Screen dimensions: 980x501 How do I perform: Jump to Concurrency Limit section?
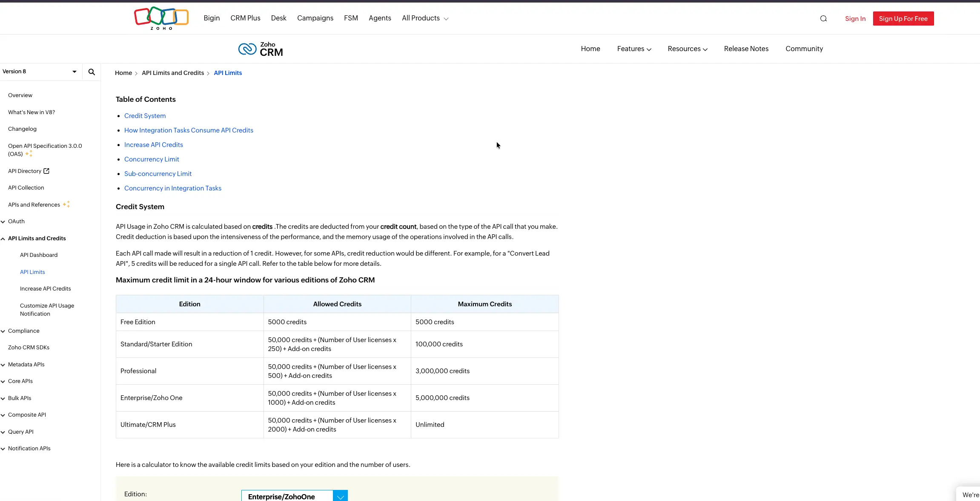pos(152,159)
